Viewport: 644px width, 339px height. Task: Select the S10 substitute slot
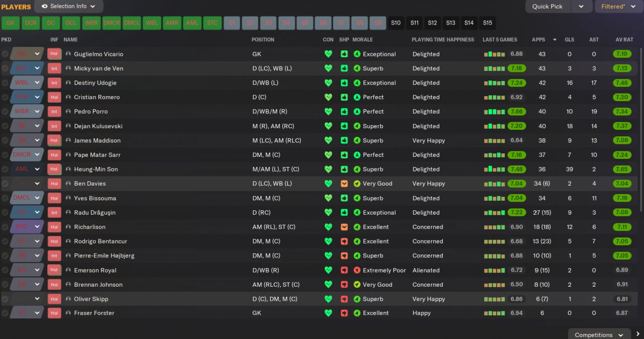[x=396, y=23]
